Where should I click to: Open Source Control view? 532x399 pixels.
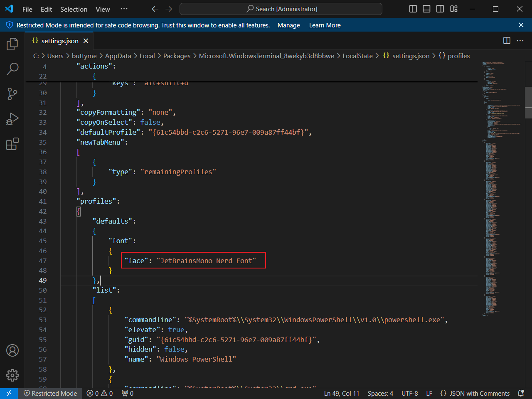(12, 94)
